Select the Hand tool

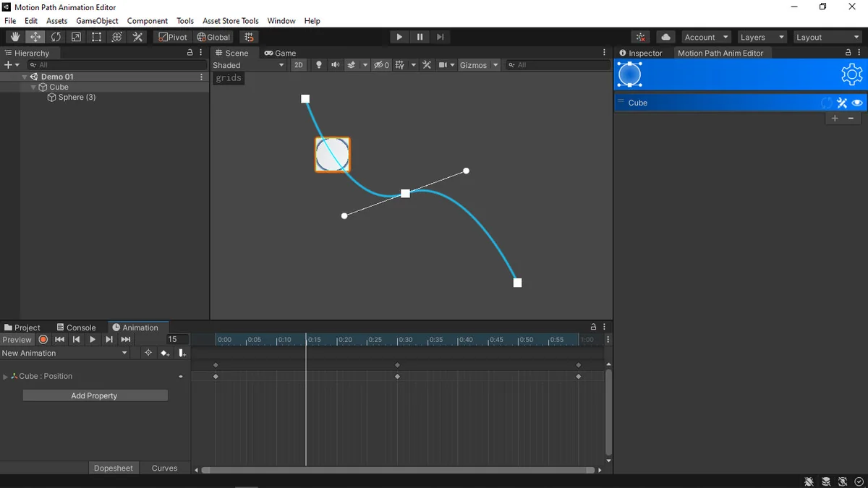coord(14,37)
